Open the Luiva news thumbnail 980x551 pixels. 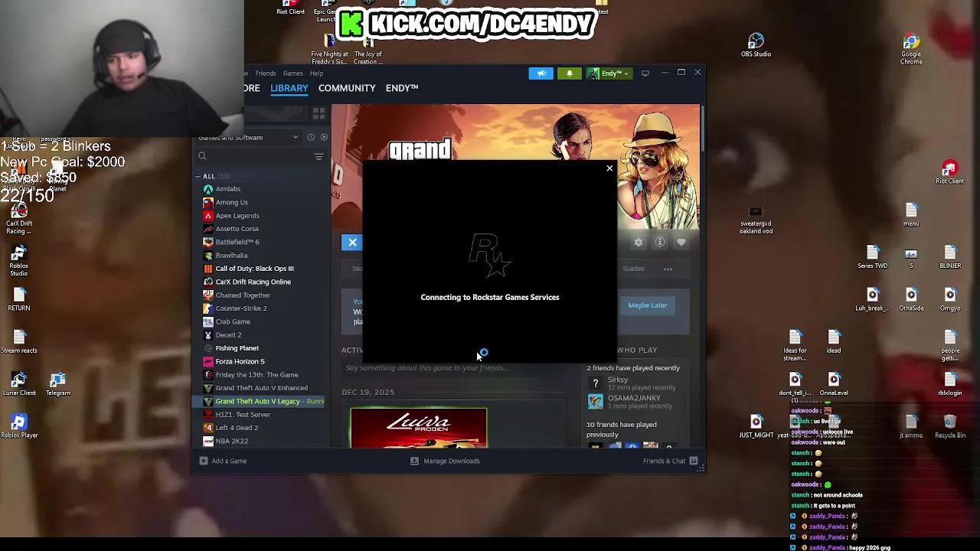418,428
